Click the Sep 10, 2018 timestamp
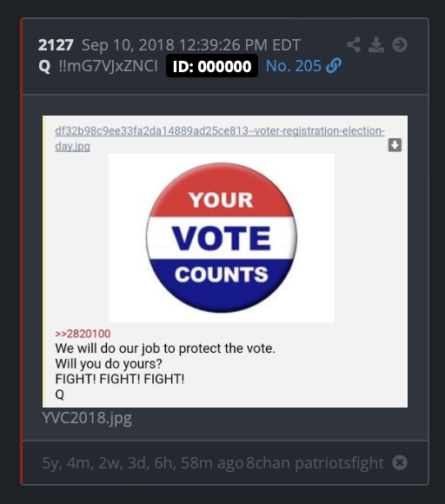Image resolution: width=445 pixels, height=504 pixels. click(x=191, y=44)
